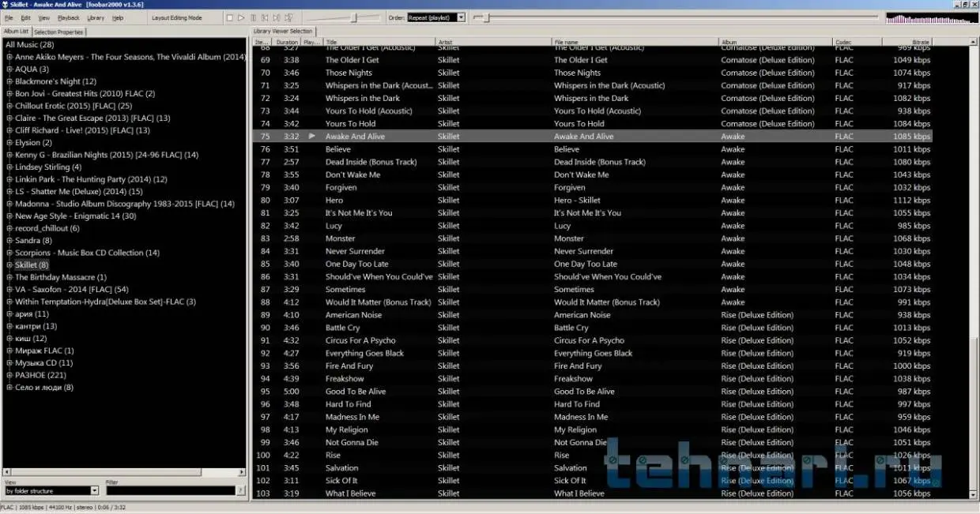Expand the Linkin Park Hunting Party node
The image size is (980, 514).
(9, 179)
